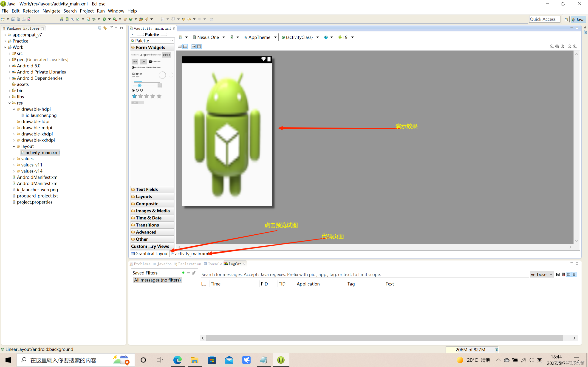Expand the drawable-mdpi folder
This screenshot has width=588, height=367.
coord(14,128)
